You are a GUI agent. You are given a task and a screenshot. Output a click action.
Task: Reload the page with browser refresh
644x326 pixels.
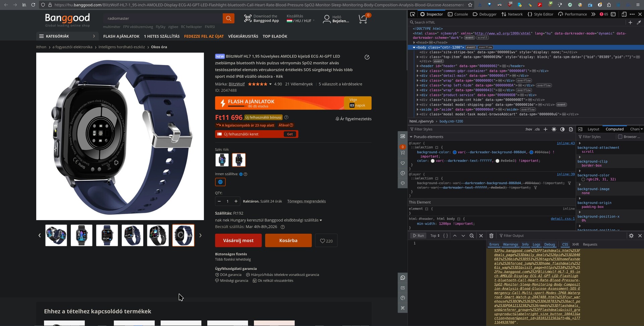[33, 5]
